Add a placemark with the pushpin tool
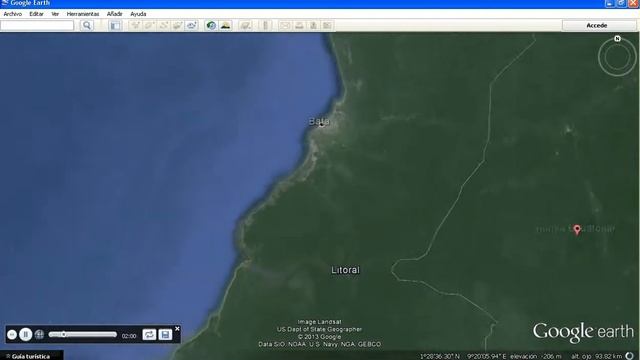640x360 pixels. coord(135,25)
